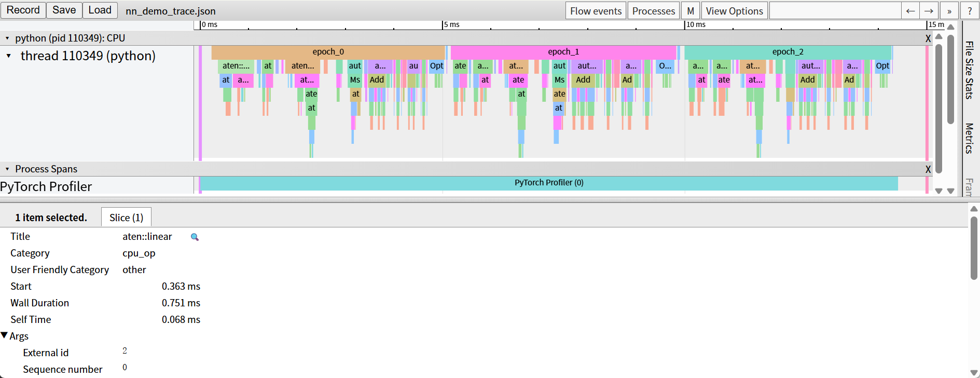980x378 pixels.
Task: Click the aten::linear title value
Action: tap(147, 237)
